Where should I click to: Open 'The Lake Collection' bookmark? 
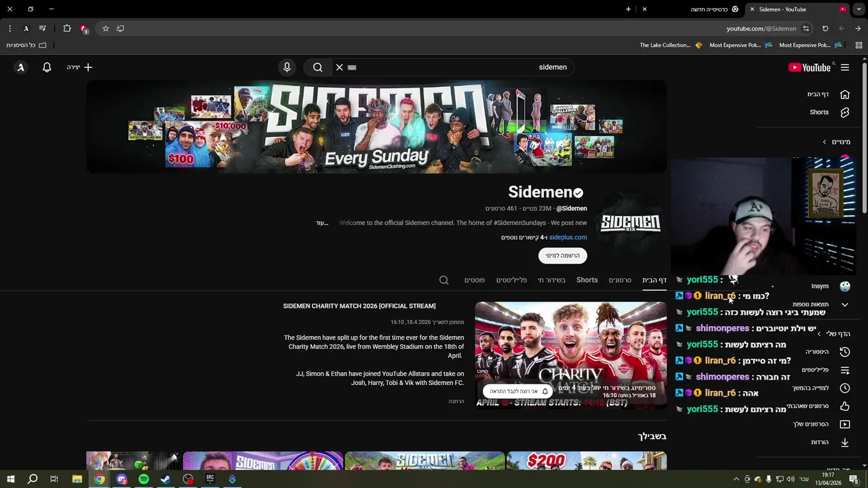tap(671, 45)
